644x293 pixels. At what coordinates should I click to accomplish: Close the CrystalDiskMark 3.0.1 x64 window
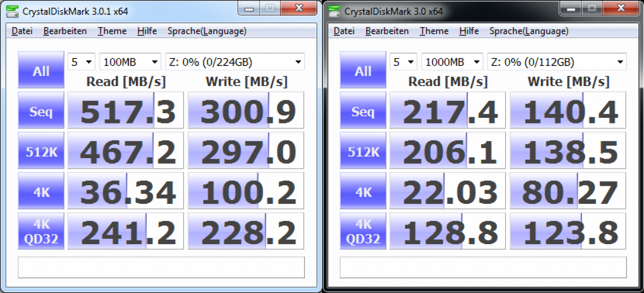point(298,8)
